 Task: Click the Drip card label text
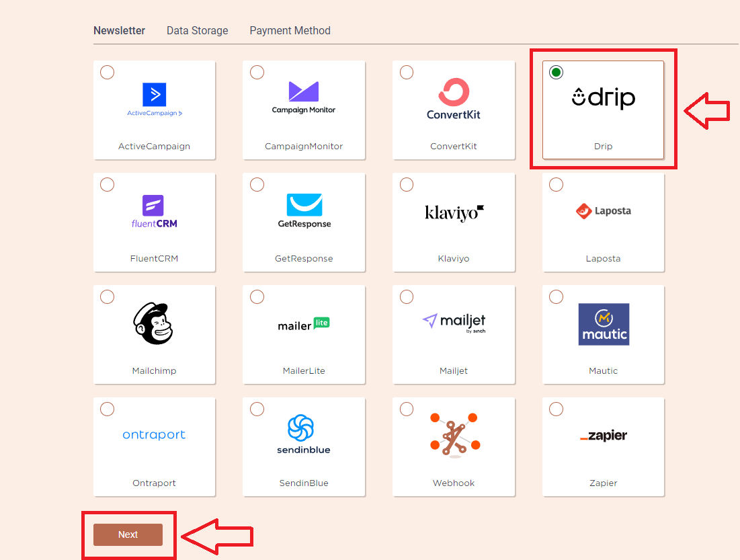click(x=603, y=147)
